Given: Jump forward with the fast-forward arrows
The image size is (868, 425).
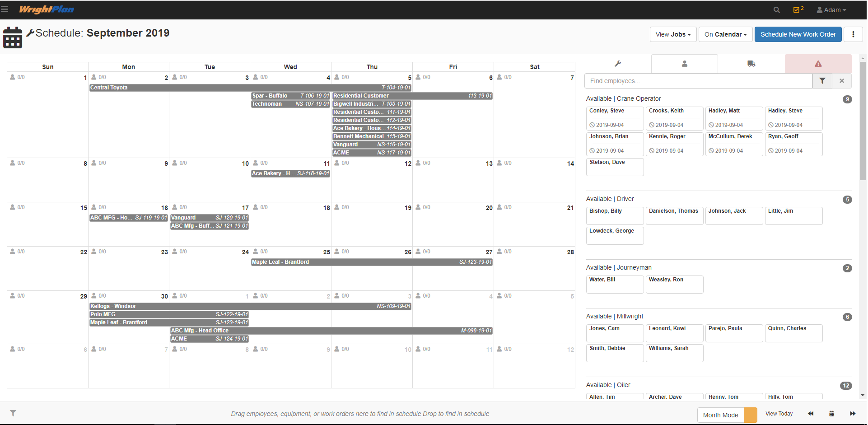Looking at the screenshot, I should click(x=853, y=413).
